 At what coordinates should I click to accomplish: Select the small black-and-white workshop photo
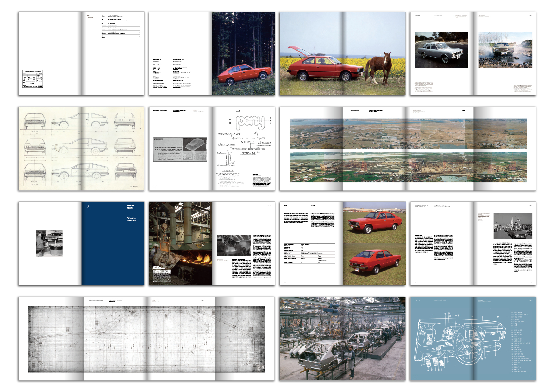(49, 243)
